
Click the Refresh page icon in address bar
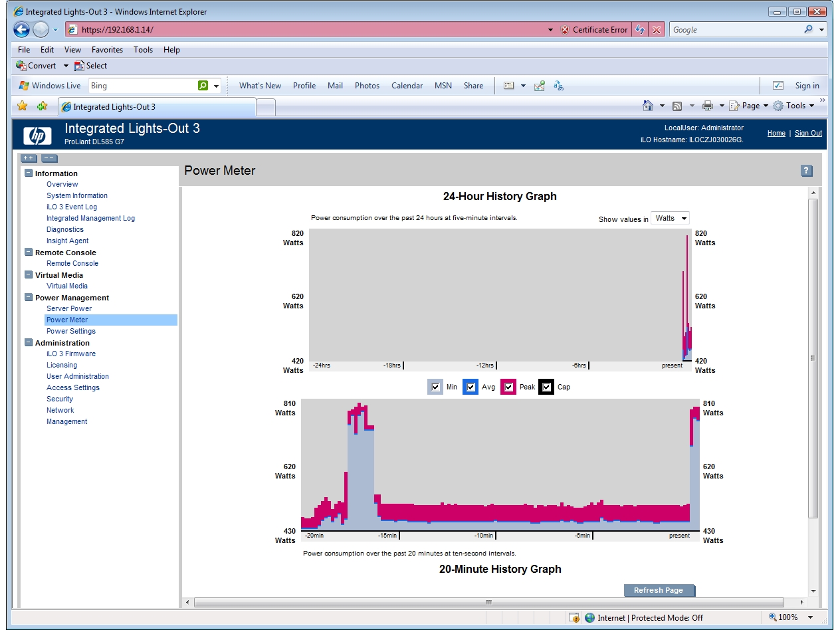click(640, 30)
